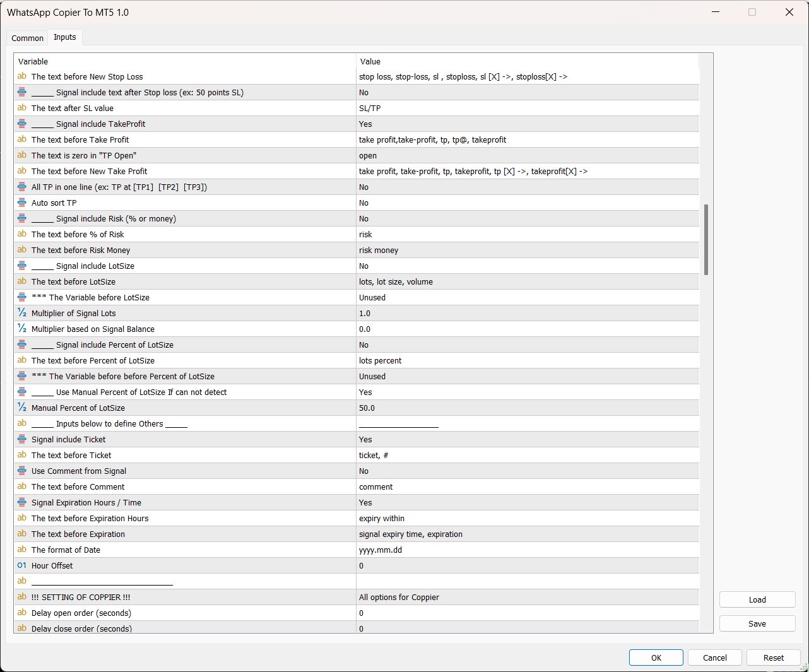Open value for 'Signal include Risk (% or money)'
This screenshot has width=809, height=672.
point(528,218)
